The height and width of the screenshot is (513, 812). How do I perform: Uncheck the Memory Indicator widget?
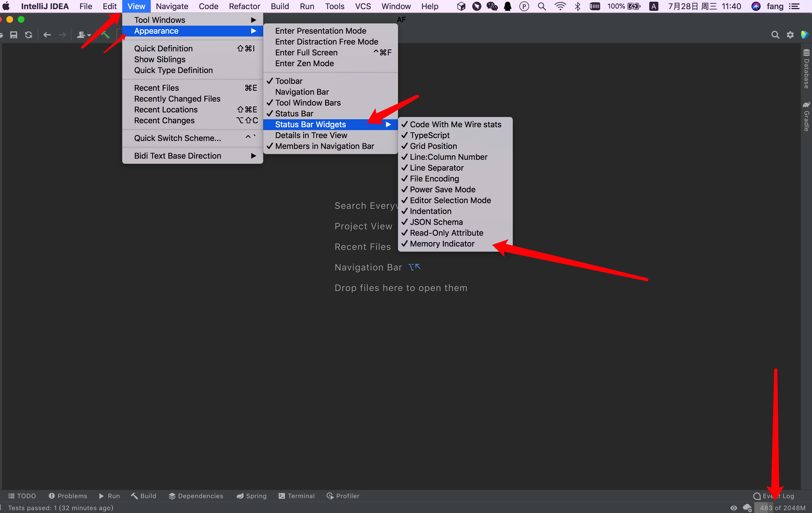pos(442,244)
